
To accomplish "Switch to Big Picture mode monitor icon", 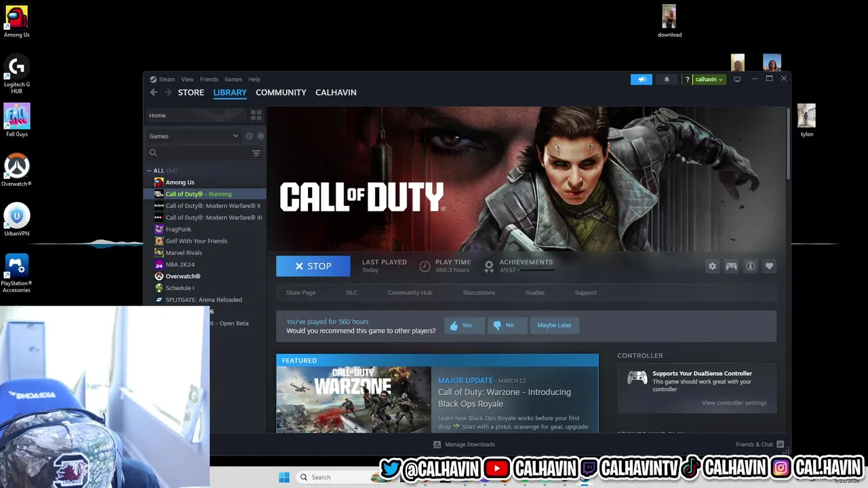I will pos(737,79).
